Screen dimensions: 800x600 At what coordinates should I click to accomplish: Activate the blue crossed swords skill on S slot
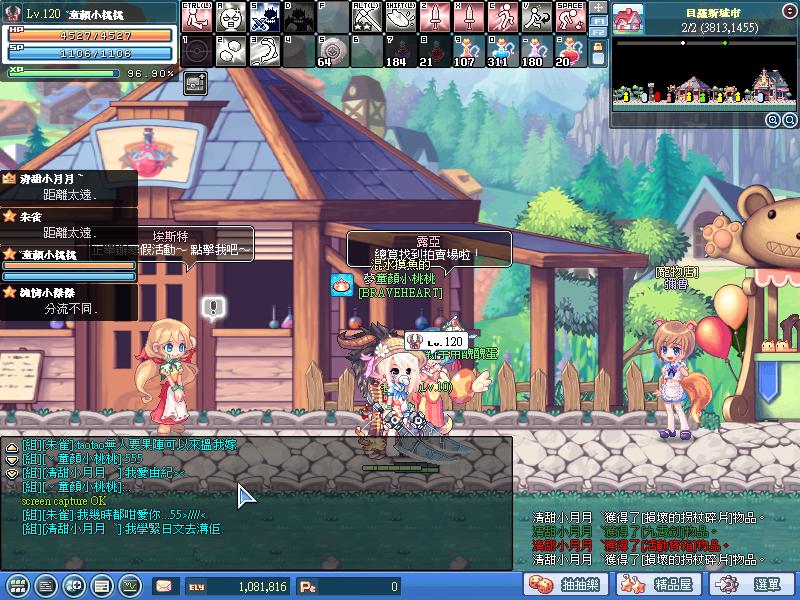[x=265, y=17]
